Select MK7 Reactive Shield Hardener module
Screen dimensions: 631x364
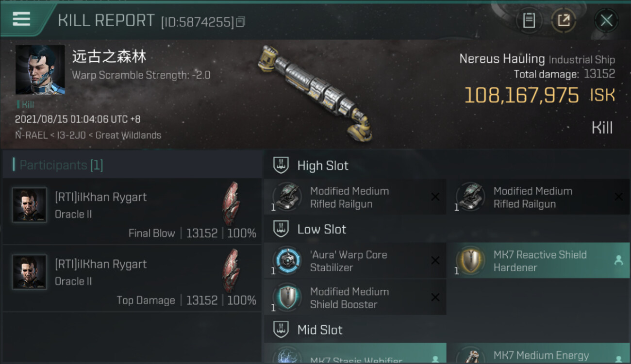point(539,261)
